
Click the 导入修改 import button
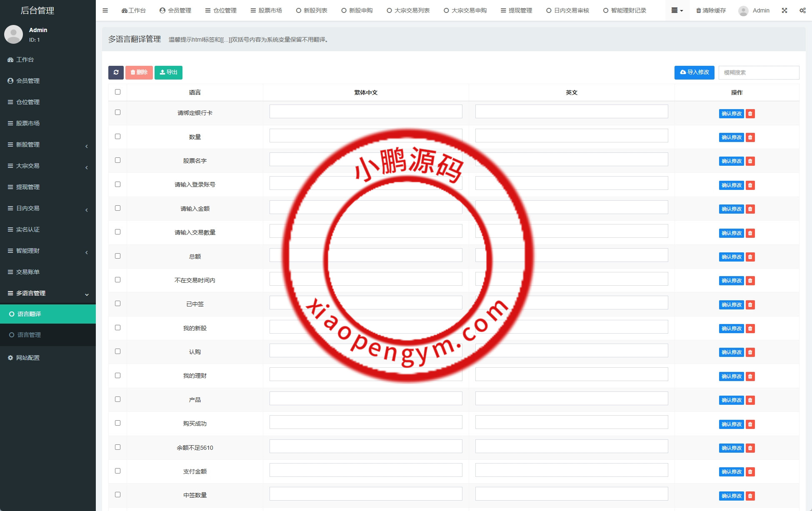point(695,72)
